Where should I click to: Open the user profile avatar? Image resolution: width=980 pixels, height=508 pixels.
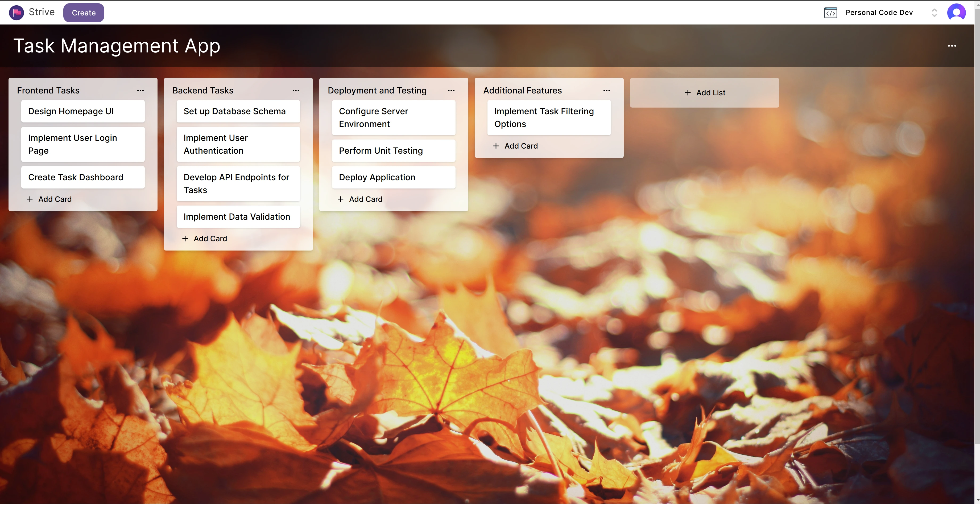coord(956,13)
